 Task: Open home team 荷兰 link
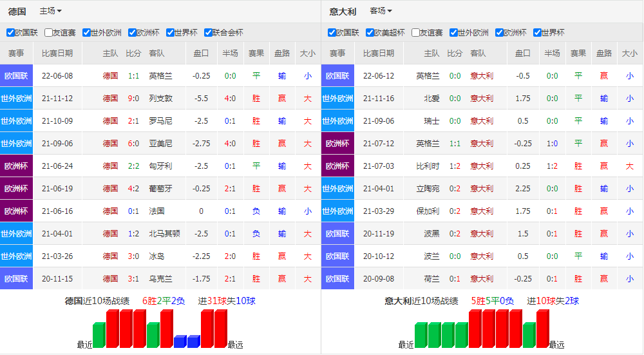click(x=431, y=278)
